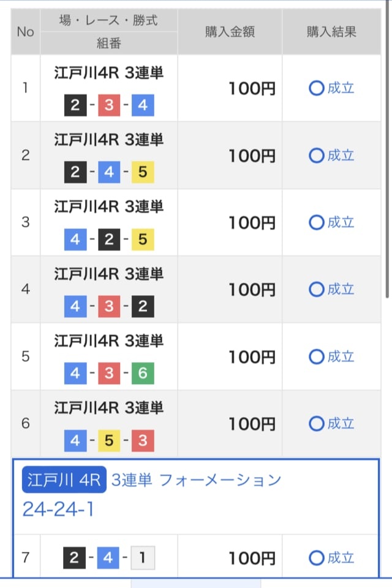The height and width of the screenshot is (588, 392).
Task: Click the yellow boat 5 badge in row 2
Action: point(143,173)
